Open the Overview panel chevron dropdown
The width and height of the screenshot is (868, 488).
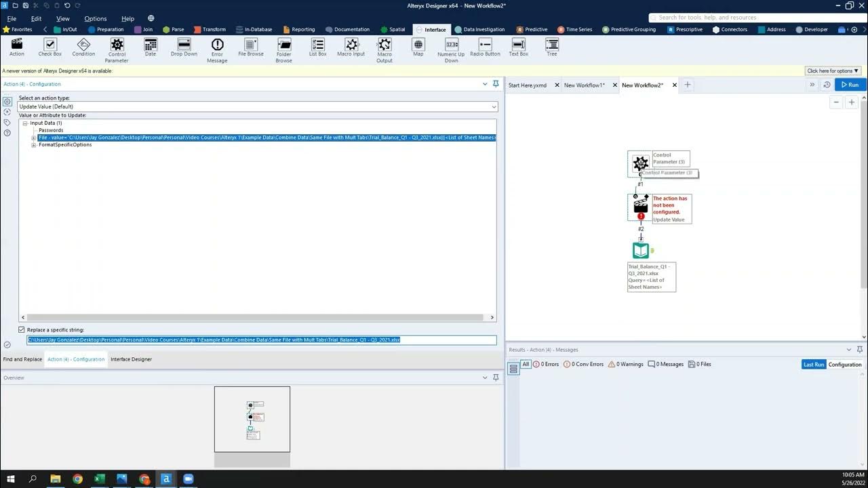(485, 378)
